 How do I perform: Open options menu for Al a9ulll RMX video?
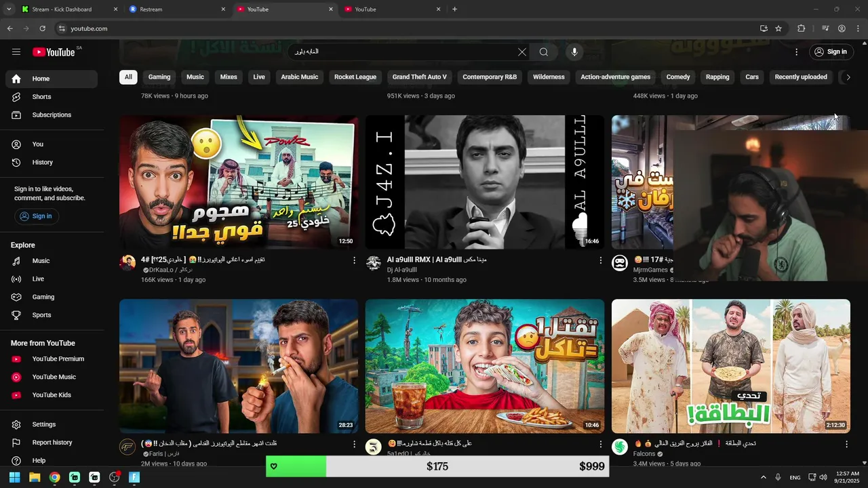click(600, 260)
